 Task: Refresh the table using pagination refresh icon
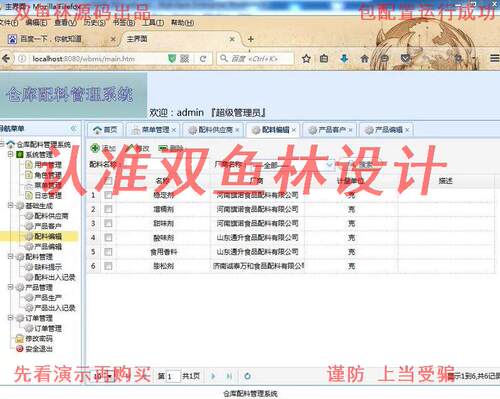[x=247, y=376]
